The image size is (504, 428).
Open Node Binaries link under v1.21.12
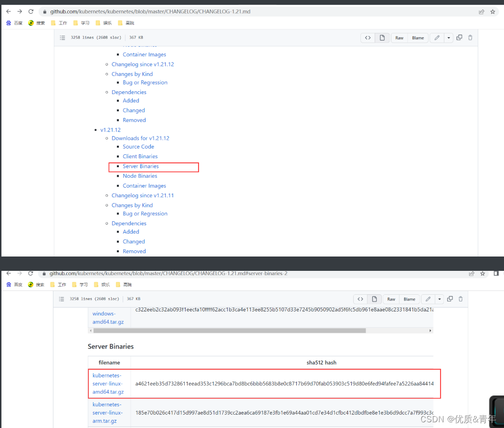140,176
